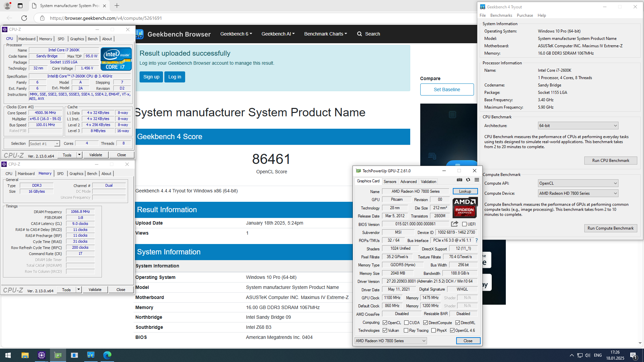The image size is (644, 362).
Task: Click the score value 86461
Action: (271, 159)
